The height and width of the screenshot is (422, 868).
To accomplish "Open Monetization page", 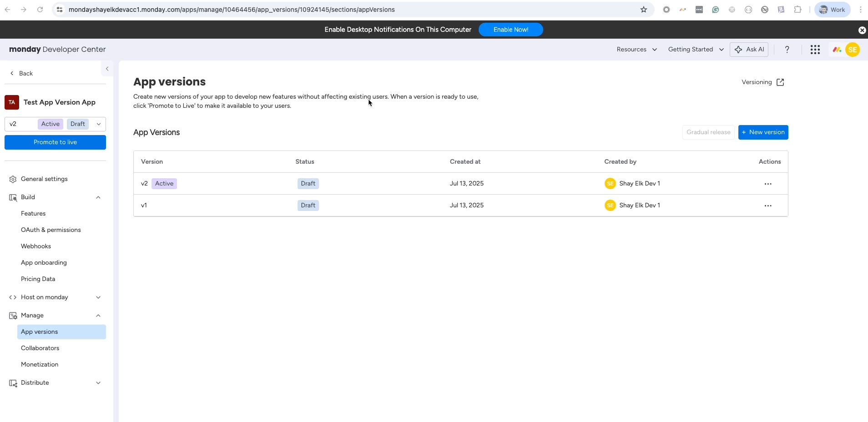I will click(40, 365).
